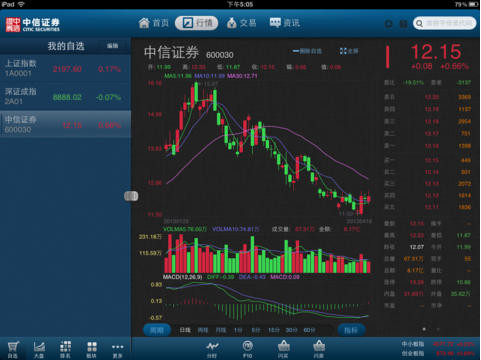The height and width of the screenshot is (360, 481).
Task: Open 板块 sectors icon
Action: pos(92,349)
